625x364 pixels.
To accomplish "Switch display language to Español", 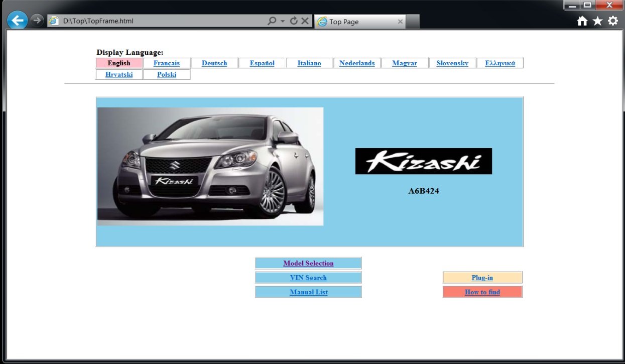I will [262, 63].
